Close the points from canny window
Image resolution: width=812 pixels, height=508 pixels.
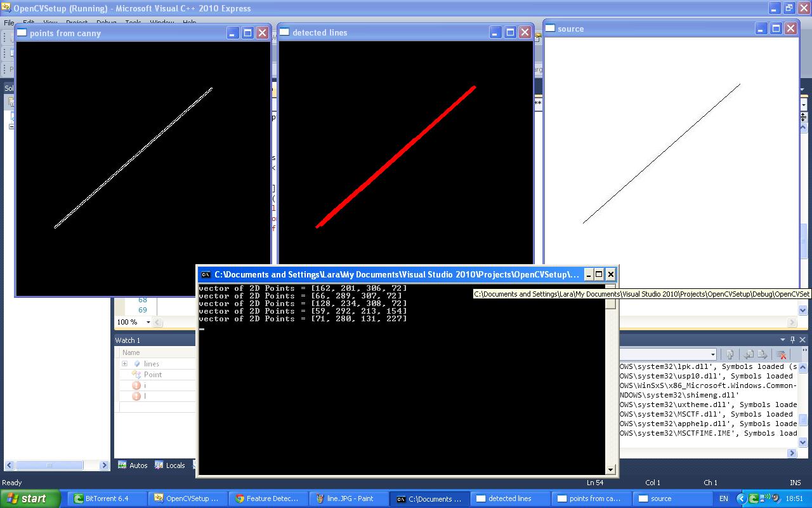pos(262,33)
